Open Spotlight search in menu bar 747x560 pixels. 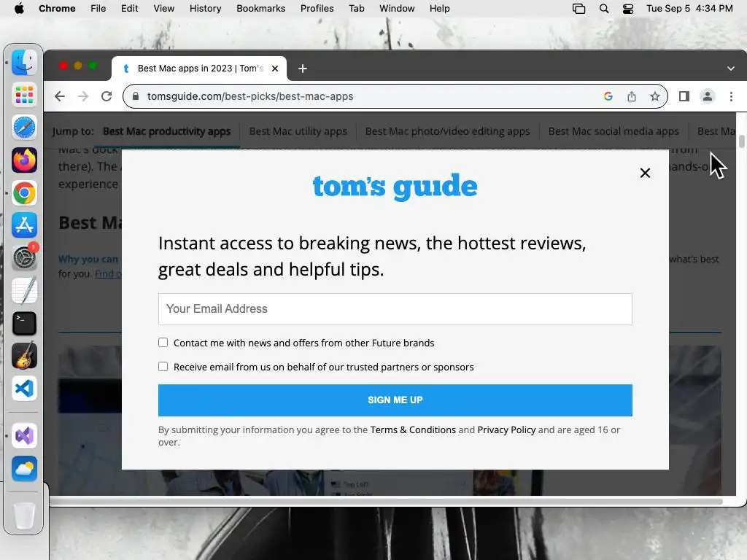pyautogui.click(x=603, y=9)
